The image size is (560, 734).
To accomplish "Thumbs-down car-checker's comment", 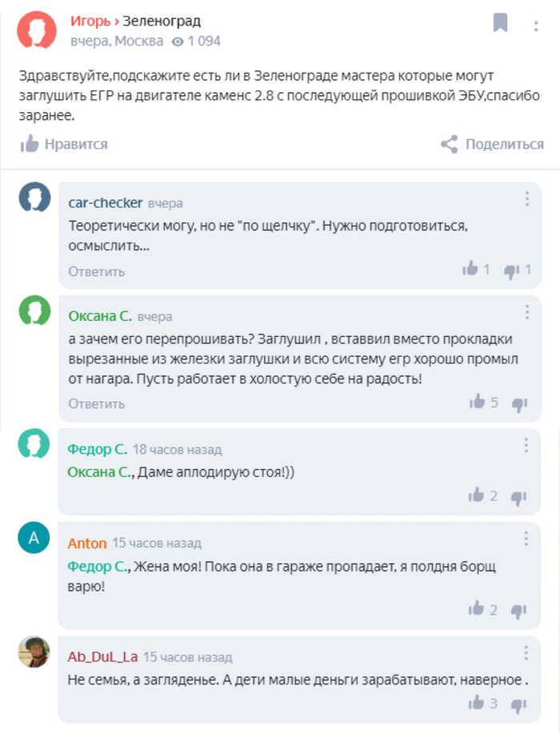I will [512, 271].
